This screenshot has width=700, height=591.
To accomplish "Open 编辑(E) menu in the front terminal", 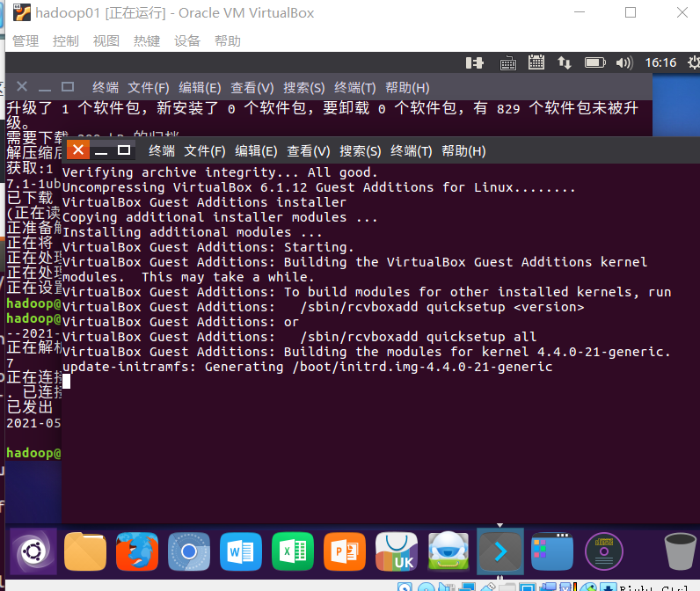I will tap(256, 151).
